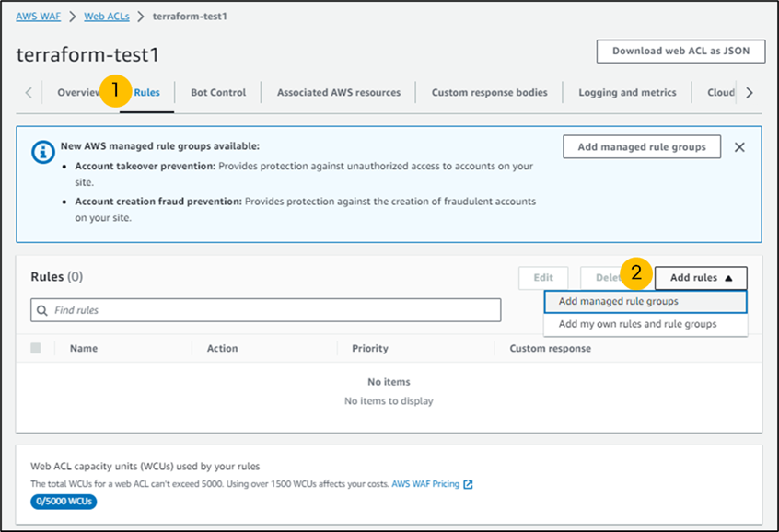Click the Custom response column header
This screenshot has height=532, width=779.
(x=550, y=349)
